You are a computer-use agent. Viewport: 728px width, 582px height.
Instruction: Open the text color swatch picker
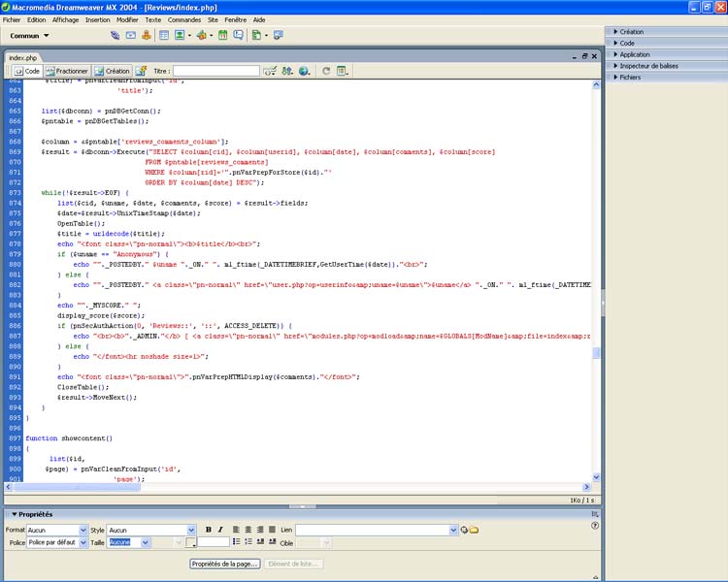pos(191,542)
